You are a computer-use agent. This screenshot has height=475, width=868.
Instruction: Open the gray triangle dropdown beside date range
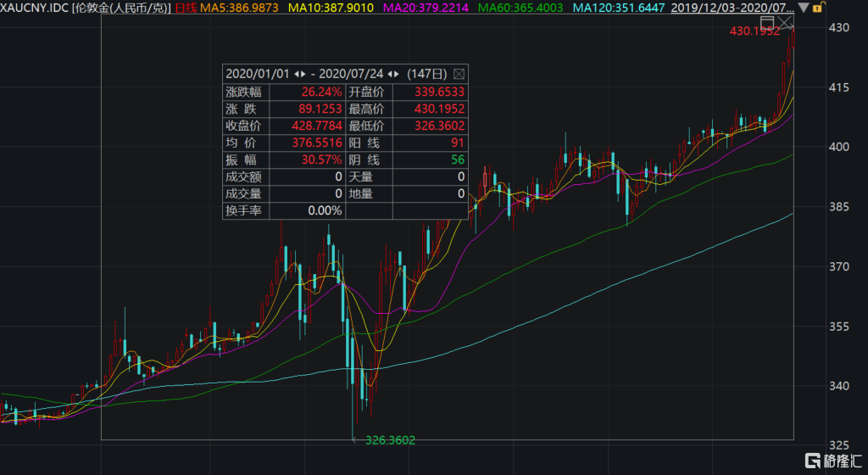[804, 8]
